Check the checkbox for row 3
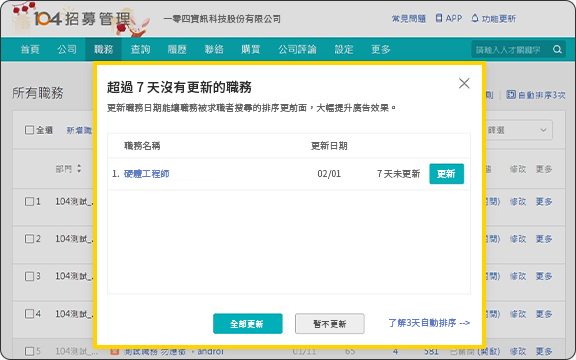576x360 pixels. pyautogui.click(x=29, y=276)
